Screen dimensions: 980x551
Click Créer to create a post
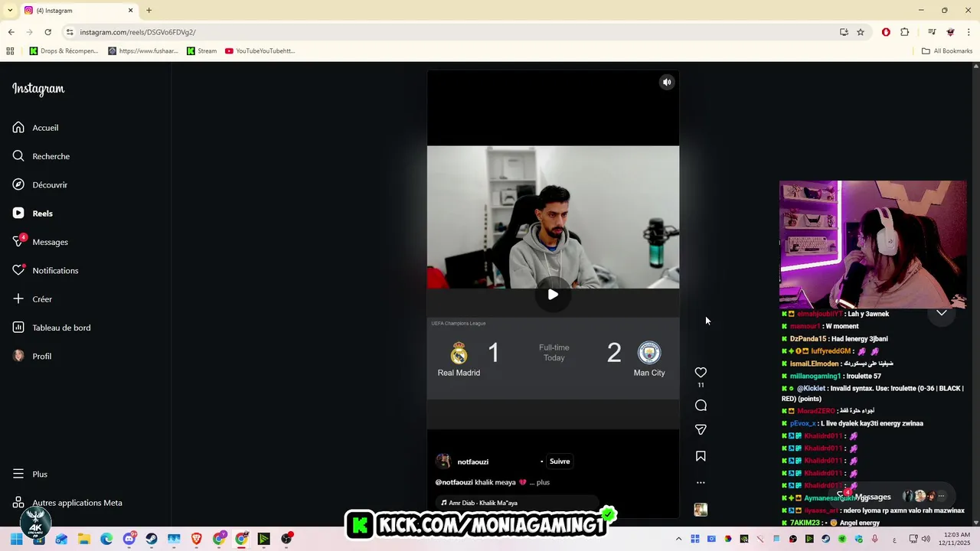coord(33,299)
